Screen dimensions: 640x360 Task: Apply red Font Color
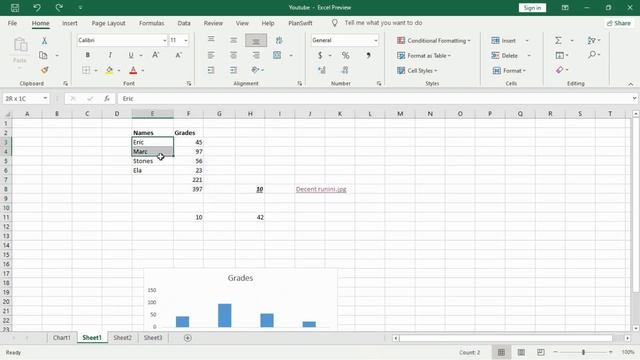click(x=133, y=70)
